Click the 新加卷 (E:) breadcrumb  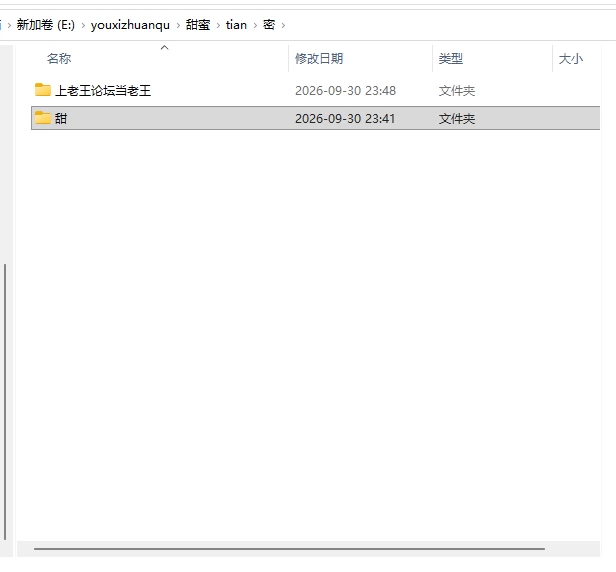pos(46,25)
